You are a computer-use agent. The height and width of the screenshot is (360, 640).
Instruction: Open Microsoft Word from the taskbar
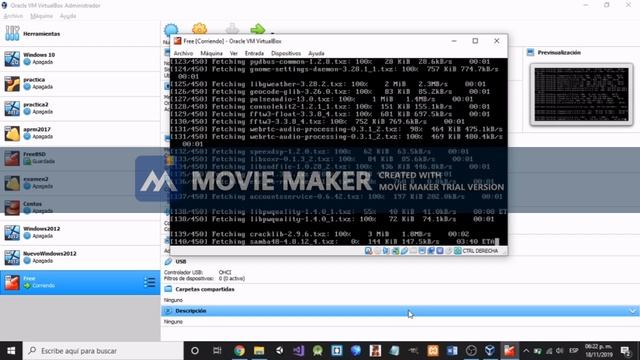pyautogui.click(x=452, y=351)
